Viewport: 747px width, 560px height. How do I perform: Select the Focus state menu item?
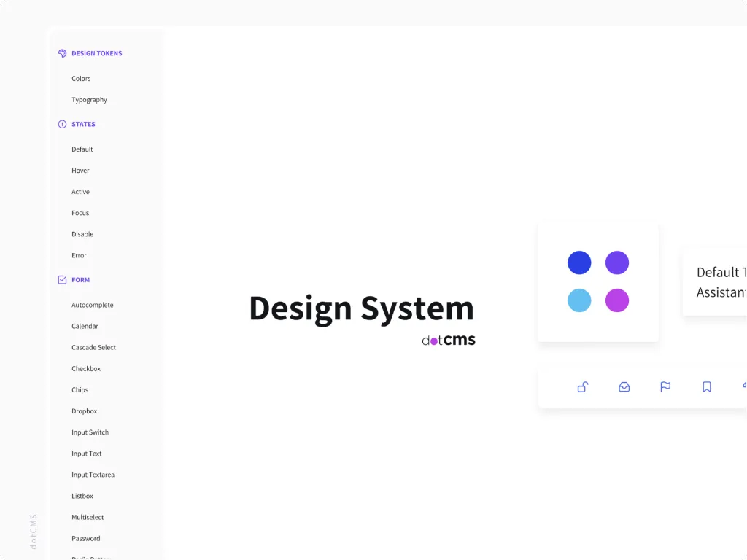(x=80, y=213)
